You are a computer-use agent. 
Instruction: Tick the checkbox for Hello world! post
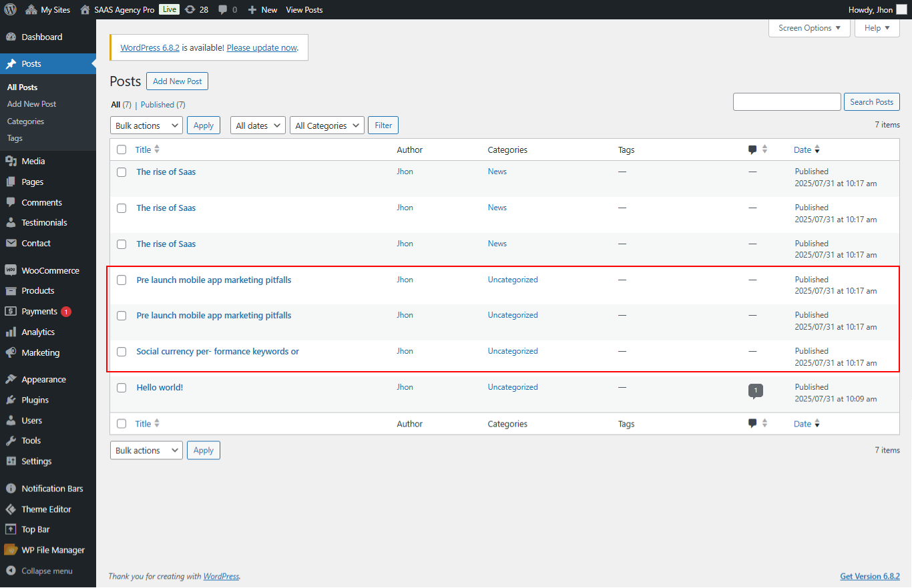click(x=122, y=388)
